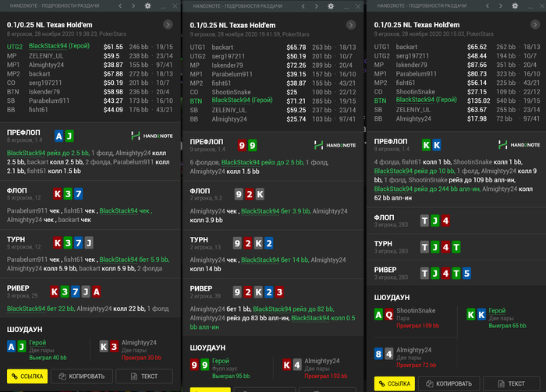Click Герой link in left window showdown
546x392 pixels.
click(x=37, y=343)
